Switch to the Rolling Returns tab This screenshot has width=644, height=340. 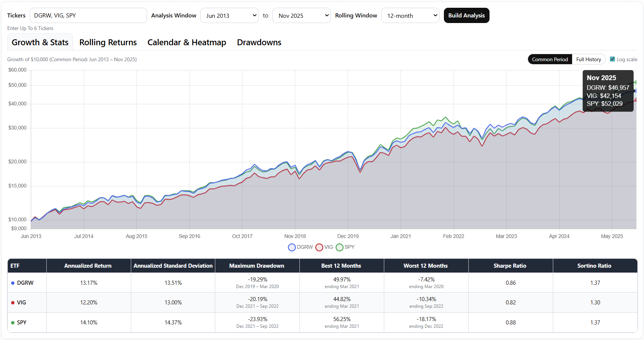tap(108, 42)
